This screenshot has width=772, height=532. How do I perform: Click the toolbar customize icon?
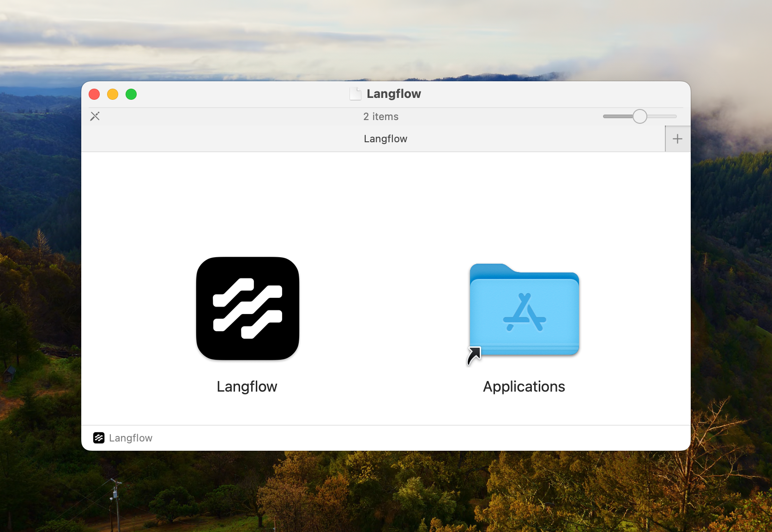[95, 116]
